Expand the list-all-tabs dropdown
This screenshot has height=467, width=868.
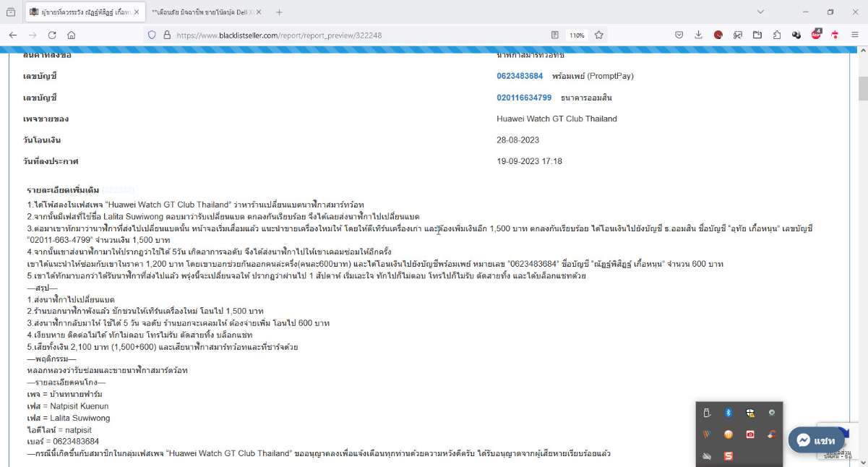point(761,12)
